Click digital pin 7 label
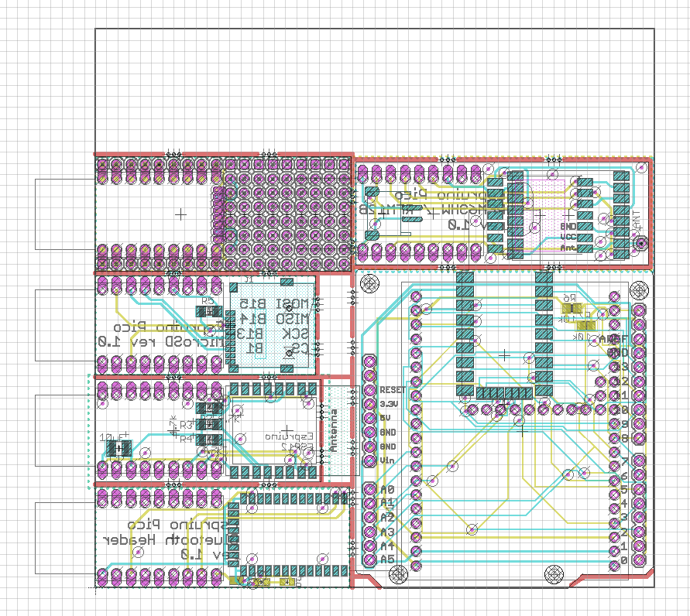 pos(623,462)
